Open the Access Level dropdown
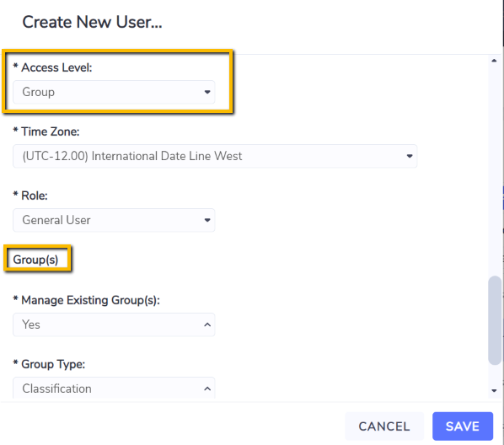The width and height of the screenshot is (504, 445). [x=114, y=92]
